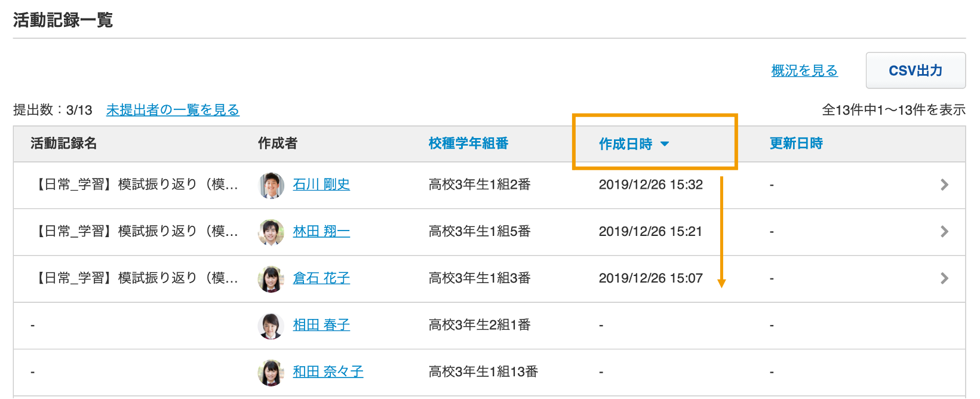Open 倉石 花子 name link
The width and height of the screenshot is (980, 399).
pyautogui.click(x=321, y=278)
